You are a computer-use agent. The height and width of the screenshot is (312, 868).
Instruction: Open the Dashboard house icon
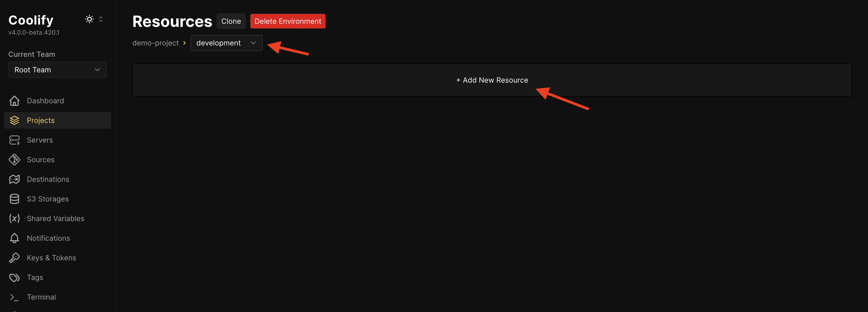[x=14, y=101]
